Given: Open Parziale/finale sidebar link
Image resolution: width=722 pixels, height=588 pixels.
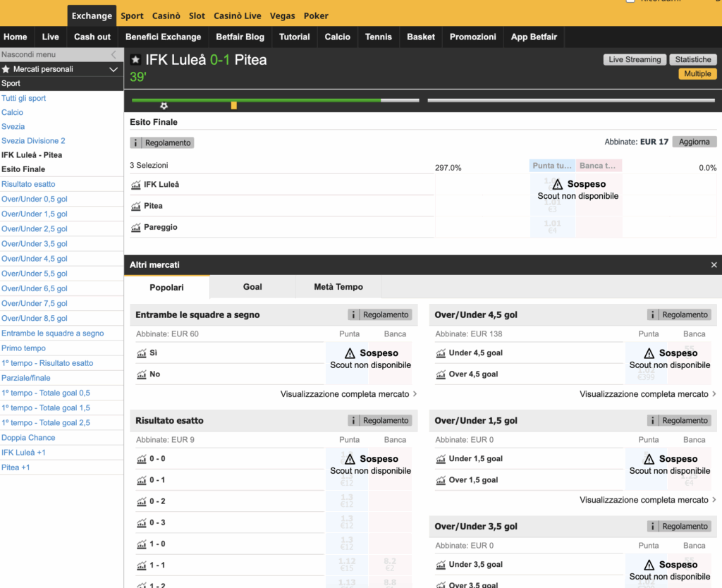Looking at the screenshot, I should tap(26, 378).
